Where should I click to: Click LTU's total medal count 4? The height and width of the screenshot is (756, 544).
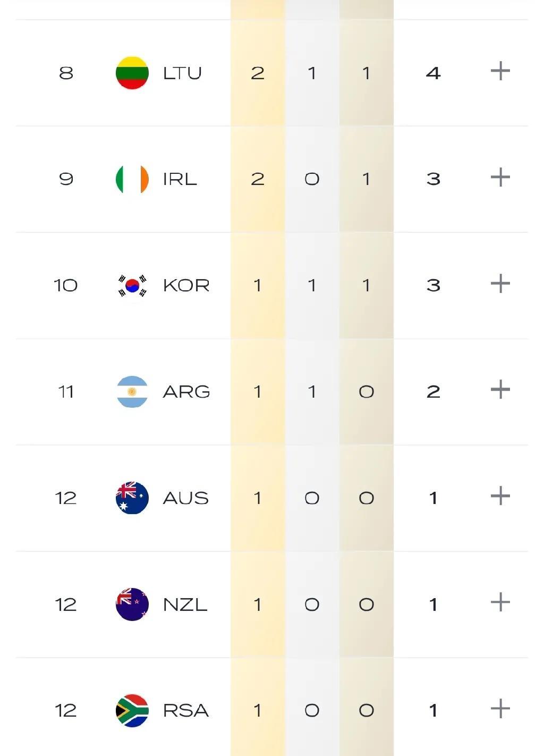[433, 73]
